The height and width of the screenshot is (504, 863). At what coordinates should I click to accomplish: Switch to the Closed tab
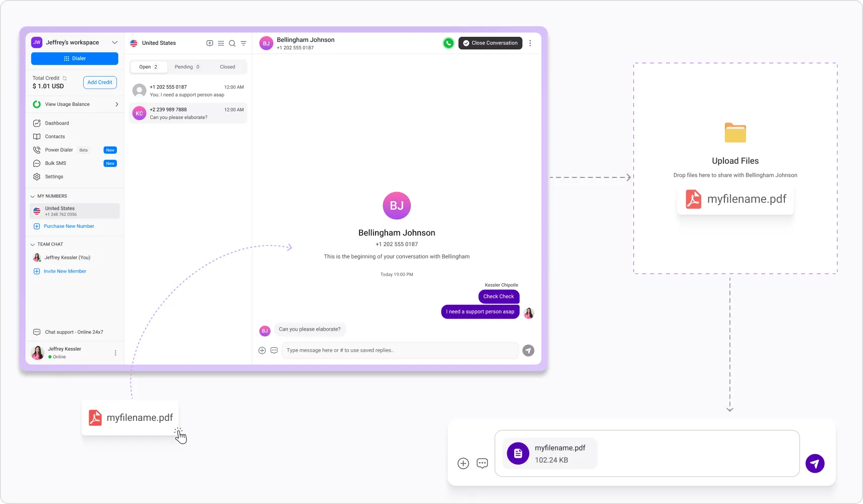click(x=227, y=67)
